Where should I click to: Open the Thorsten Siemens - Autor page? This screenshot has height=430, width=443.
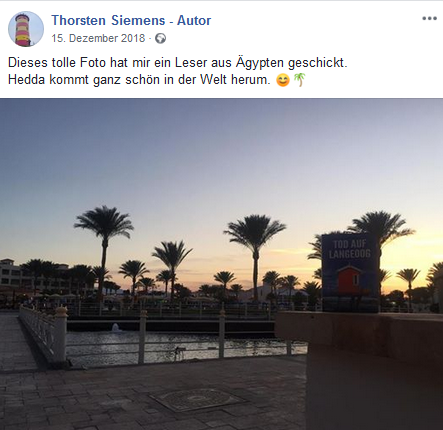click(x=131, y=20)
